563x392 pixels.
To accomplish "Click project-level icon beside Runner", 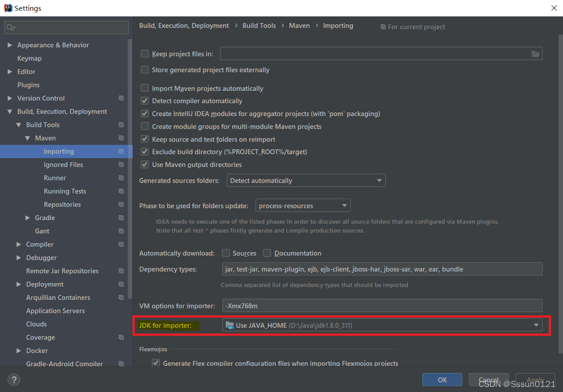I will pyautogui.click(x=121, y=178).
